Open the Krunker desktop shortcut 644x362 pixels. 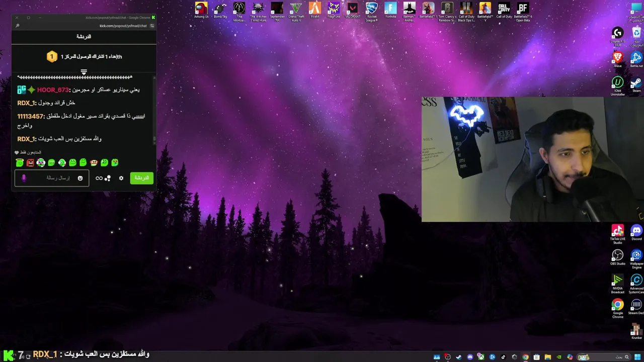tap(636, 331)
